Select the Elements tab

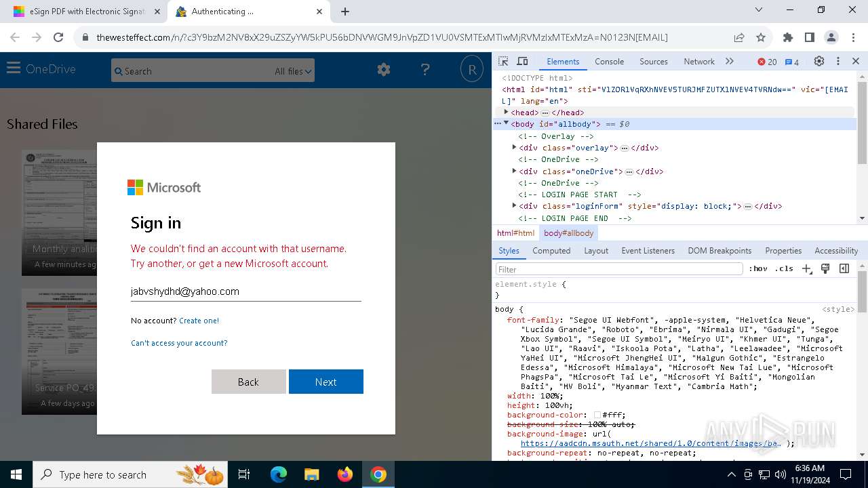click(563, 61)
